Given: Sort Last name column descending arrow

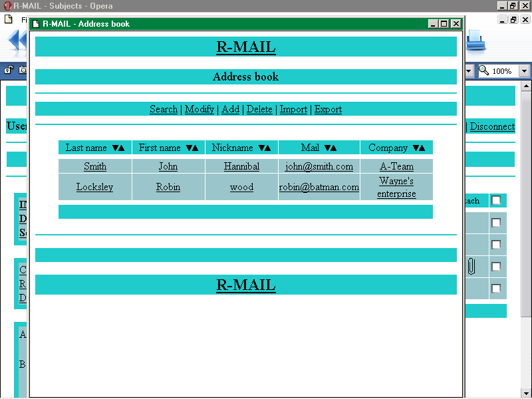Looking at the screenshot, I should coord(116,148).
